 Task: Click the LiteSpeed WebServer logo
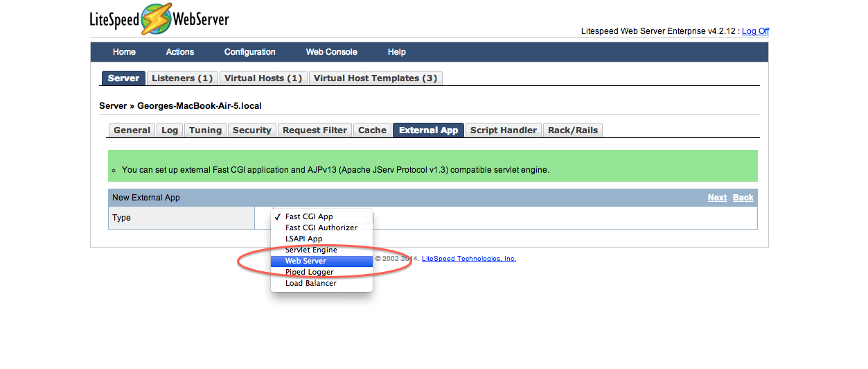[x=159, y=19]
